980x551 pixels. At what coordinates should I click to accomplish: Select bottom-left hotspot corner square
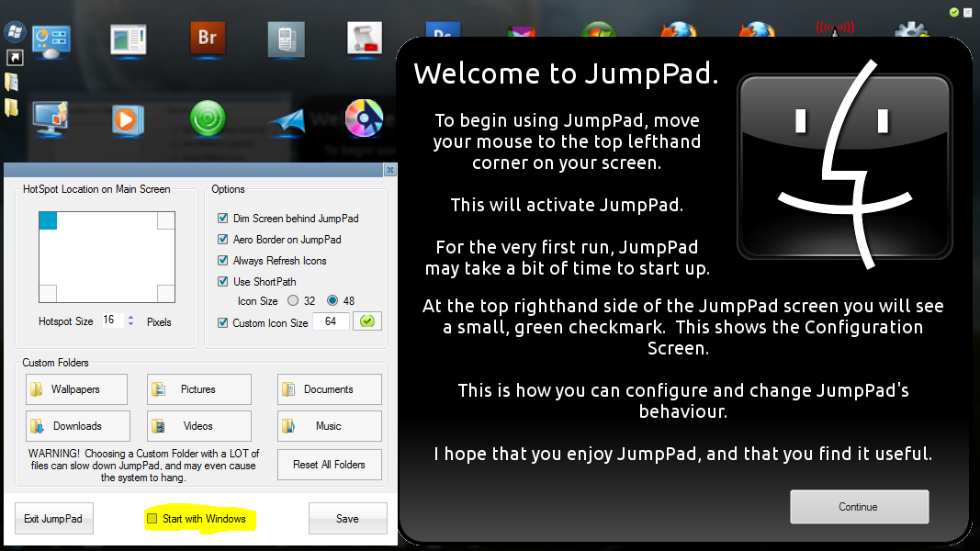tap(48, 294)
